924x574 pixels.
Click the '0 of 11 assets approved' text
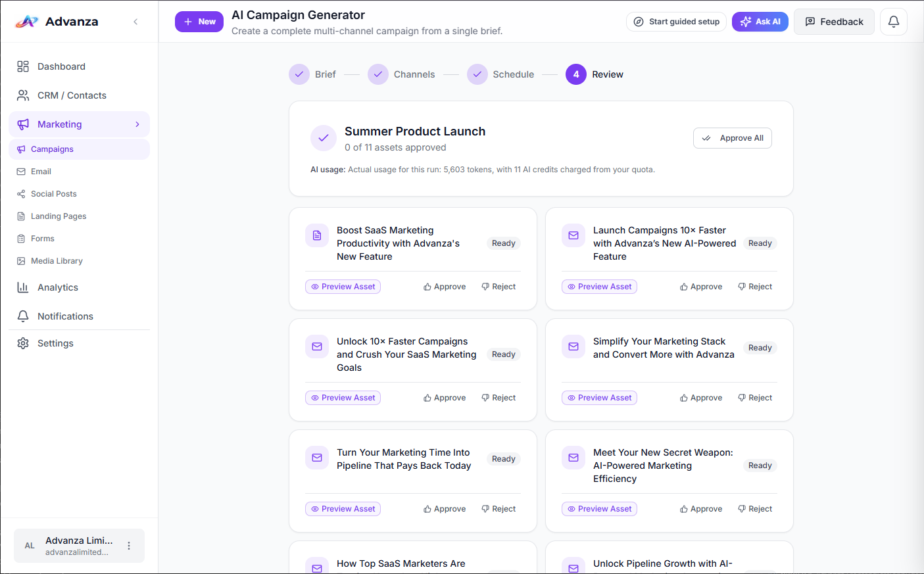(395, 147)
